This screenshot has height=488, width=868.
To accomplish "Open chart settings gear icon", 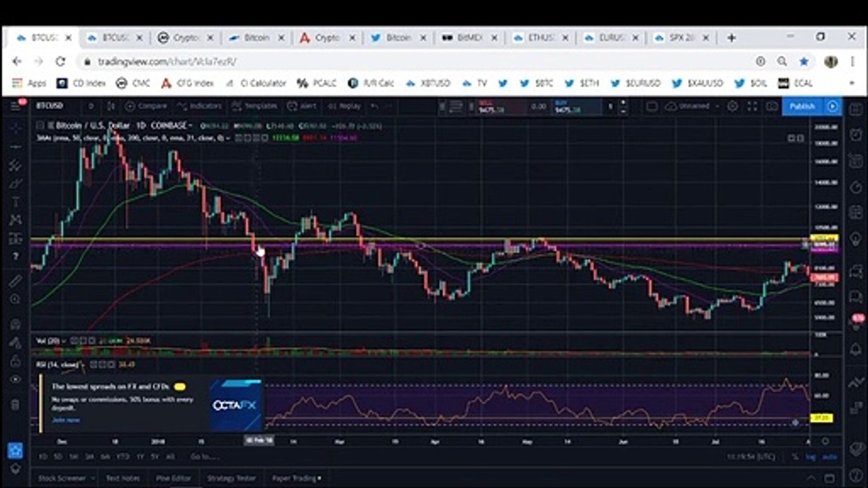I will coord(732,106).
